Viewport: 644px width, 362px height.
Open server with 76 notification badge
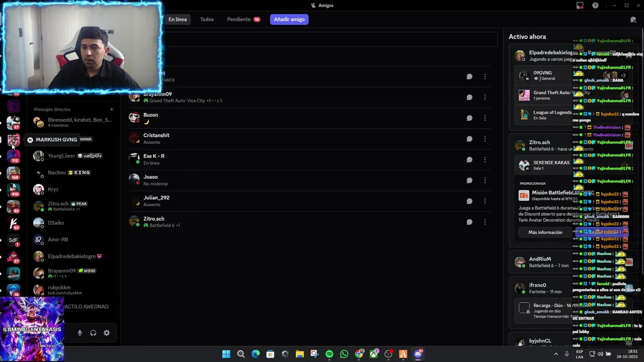click(14, 291)
